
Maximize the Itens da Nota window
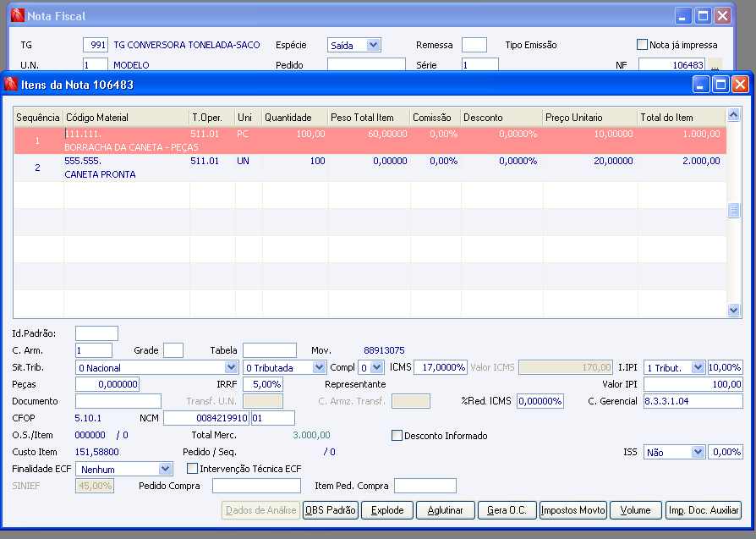tap(720, 85)
